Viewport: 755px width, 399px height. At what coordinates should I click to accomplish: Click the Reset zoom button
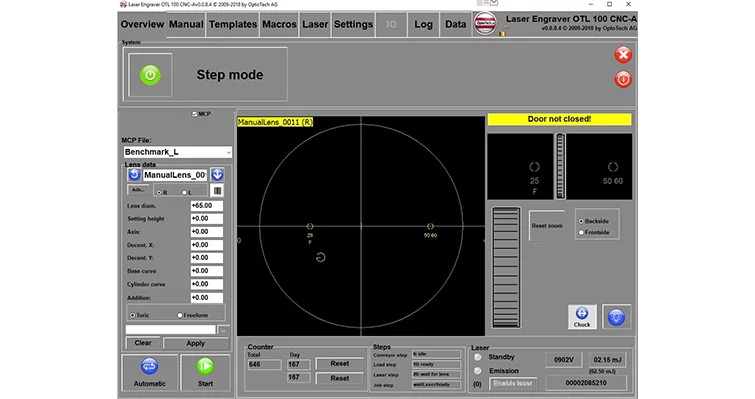[547, 226]
